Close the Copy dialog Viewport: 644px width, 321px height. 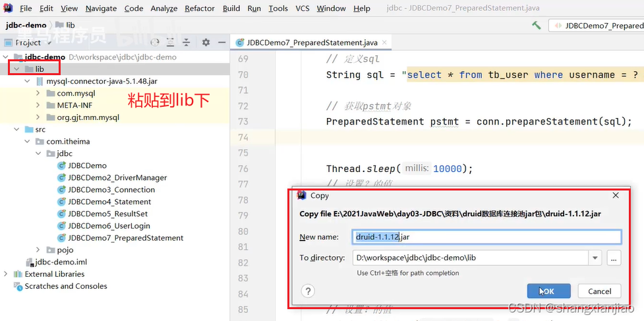[x=615, y=195]
